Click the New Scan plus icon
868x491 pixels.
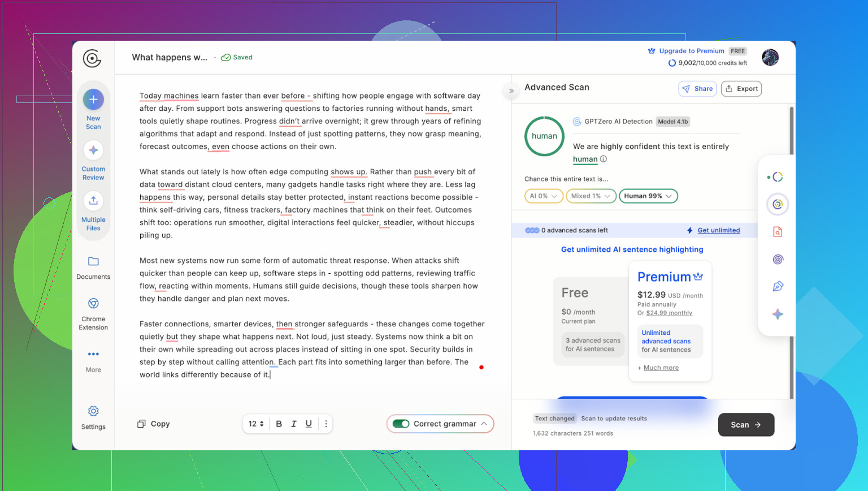pyautogui.click(x=93, y=100)
